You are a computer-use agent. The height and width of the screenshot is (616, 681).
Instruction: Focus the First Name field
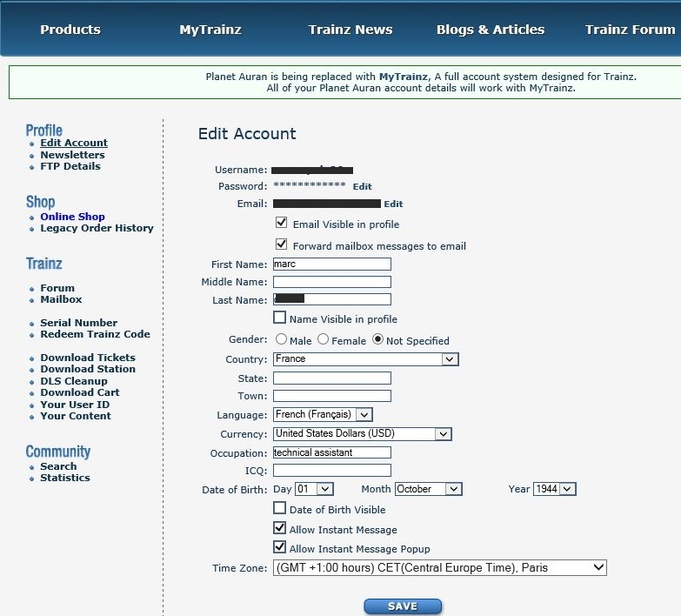click(x=332, y=264)
